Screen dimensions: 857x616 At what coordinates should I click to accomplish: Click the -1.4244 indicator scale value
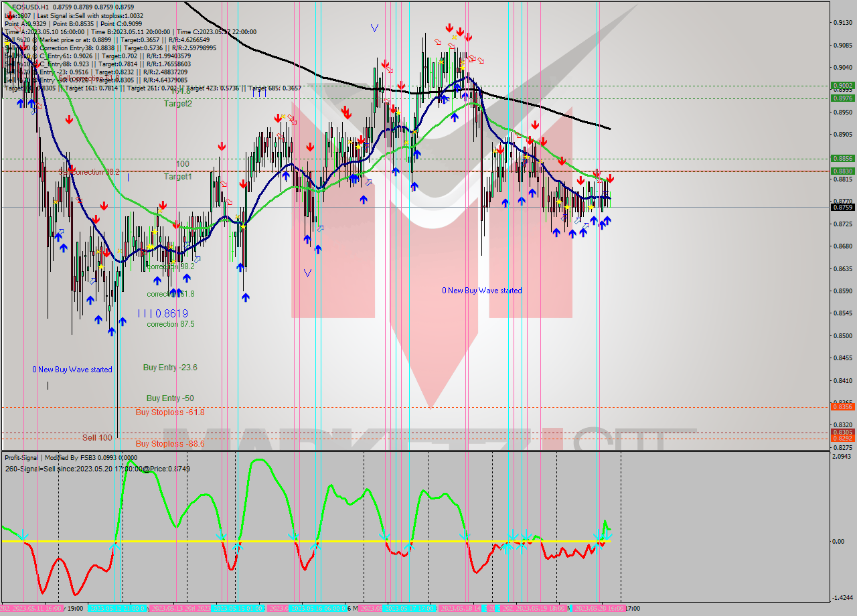[842, 598]
